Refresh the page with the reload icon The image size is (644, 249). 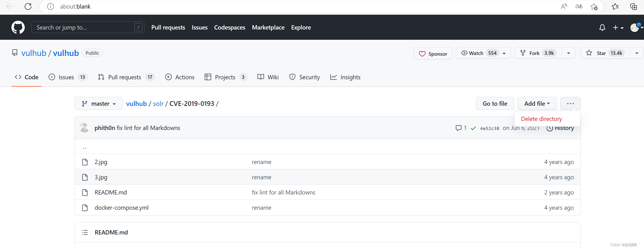[28, 6]
